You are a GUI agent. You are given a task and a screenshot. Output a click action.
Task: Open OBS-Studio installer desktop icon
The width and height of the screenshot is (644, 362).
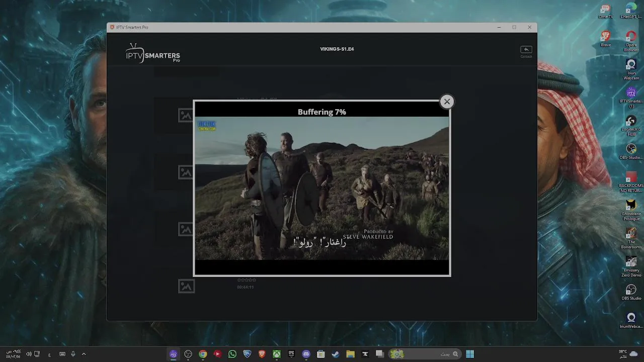click(x=631, y=152)
